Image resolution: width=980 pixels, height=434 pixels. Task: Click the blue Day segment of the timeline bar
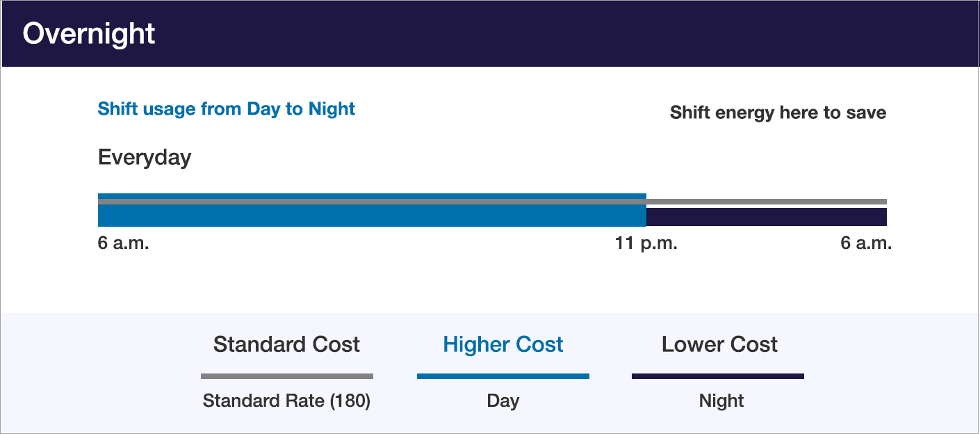tap(372, 216)
